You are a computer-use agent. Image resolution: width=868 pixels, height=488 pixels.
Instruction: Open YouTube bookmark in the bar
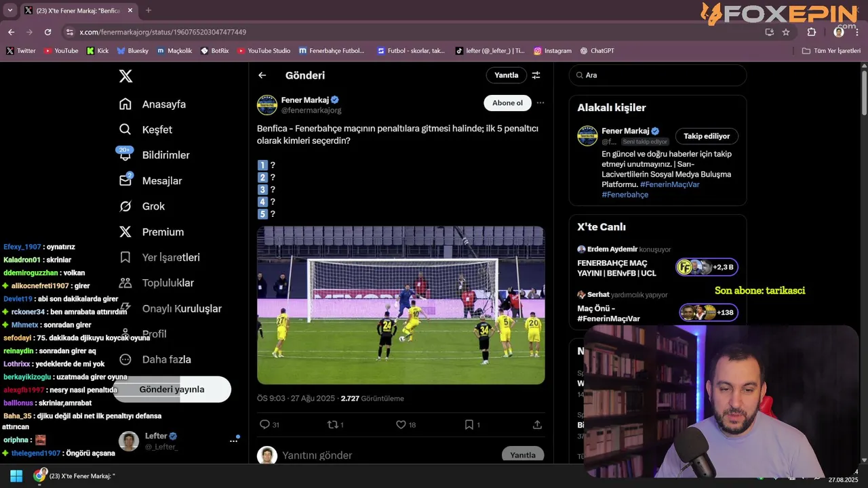point(61,51)
